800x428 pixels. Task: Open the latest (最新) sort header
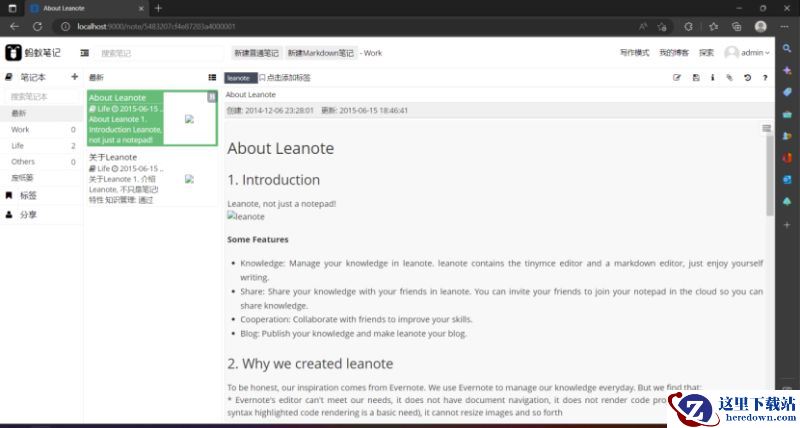pos(96,78)
